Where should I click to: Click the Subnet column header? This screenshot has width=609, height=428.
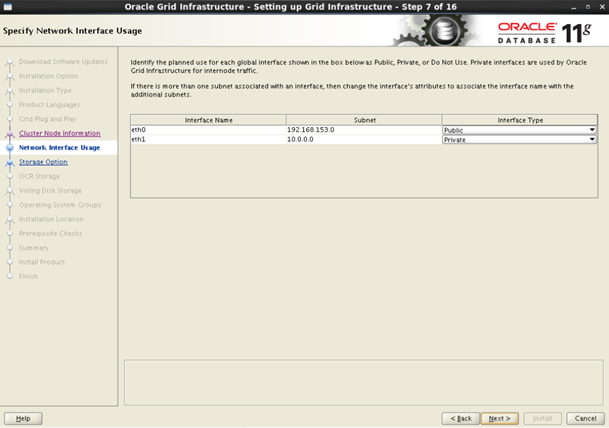tap(364, 120)
